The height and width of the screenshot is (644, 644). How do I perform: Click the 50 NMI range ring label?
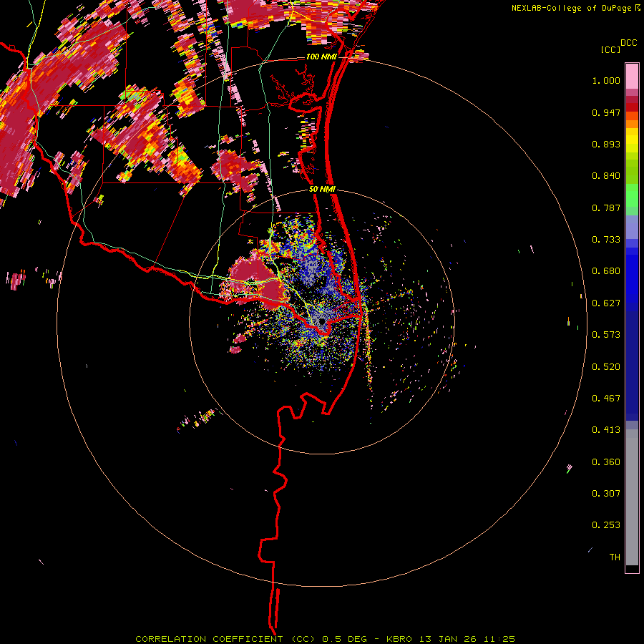[322, 189]
